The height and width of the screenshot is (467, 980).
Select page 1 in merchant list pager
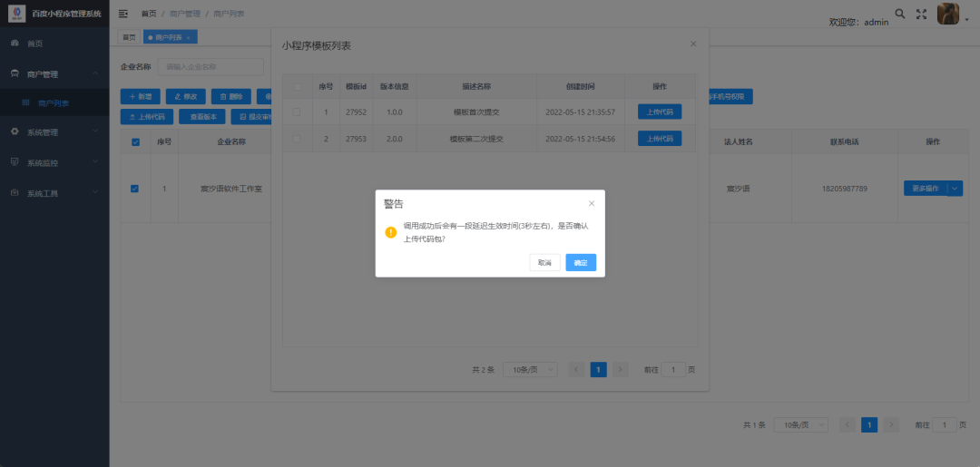[869, 425]
